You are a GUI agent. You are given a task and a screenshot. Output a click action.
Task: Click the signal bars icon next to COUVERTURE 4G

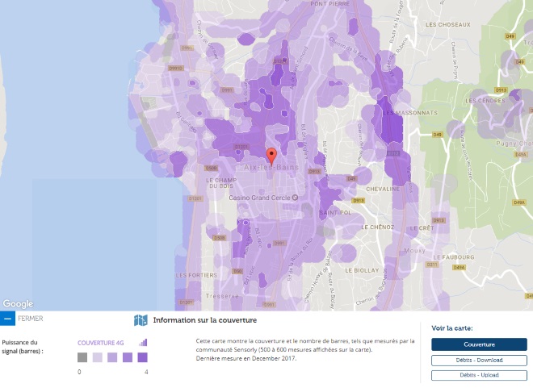click(143, 343)
